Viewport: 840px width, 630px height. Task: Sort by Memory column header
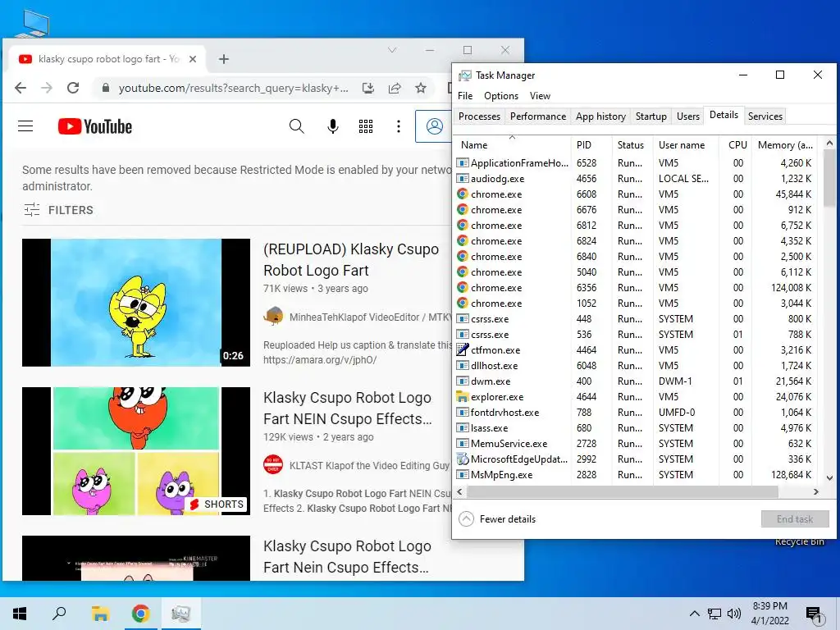click(x=786, y=144)
